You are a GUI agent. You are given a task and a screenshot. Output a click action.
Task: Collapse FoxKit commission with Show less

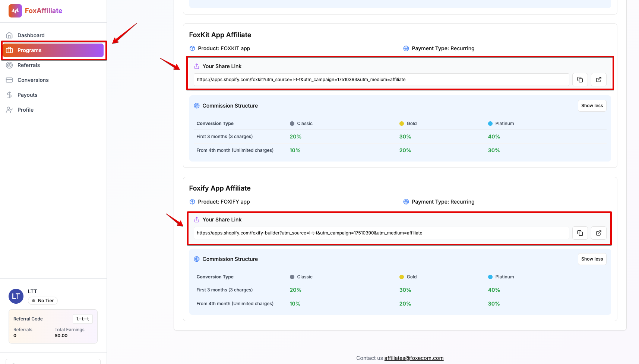[592, 106]
